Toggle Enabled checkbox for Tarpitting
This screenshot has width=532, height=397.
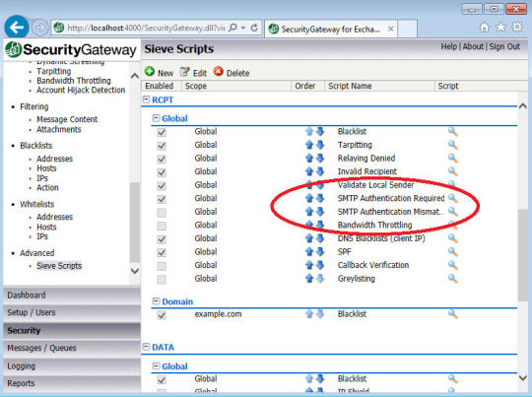pyautogui.click(x=162, y=146)
